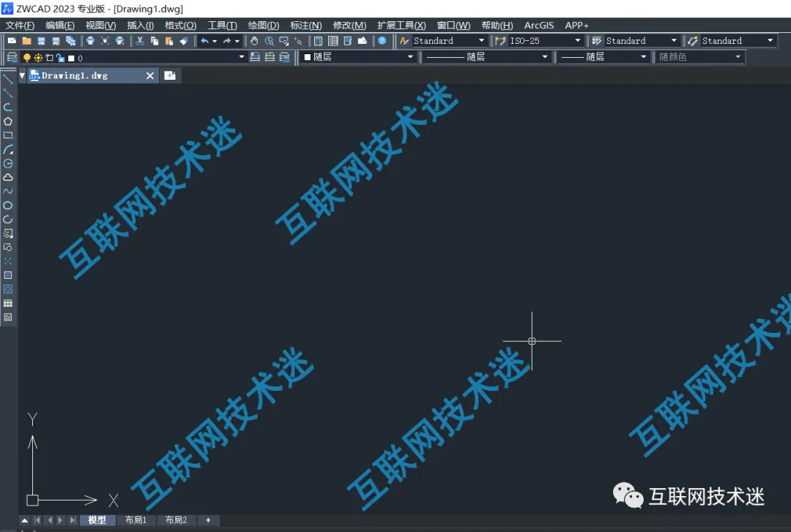Open the ArcGIS menu
Viewport: 791px width, 532px height.
pos(539,25)
